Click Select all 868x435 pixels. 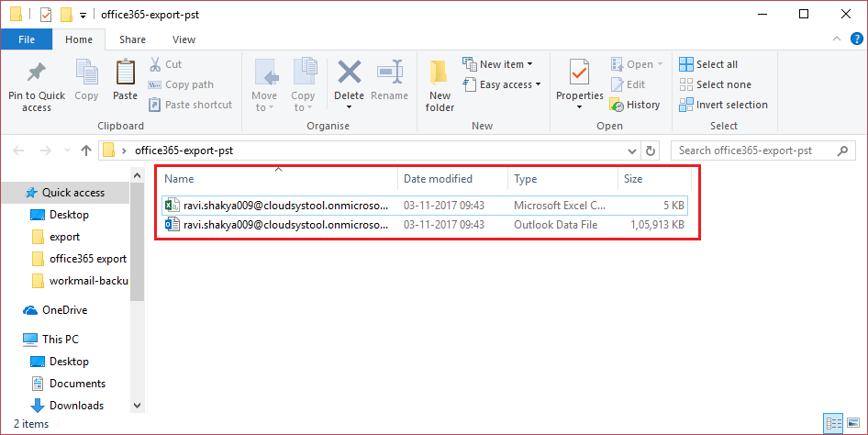coord(708,64)
